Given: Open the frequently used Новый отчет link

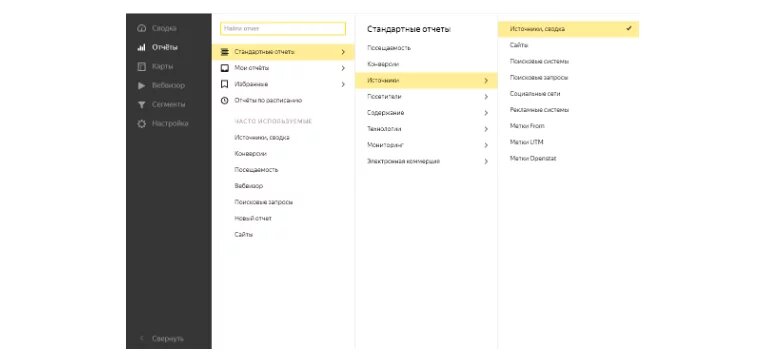Looking at the screenshot, I should [x=253, y=218].
